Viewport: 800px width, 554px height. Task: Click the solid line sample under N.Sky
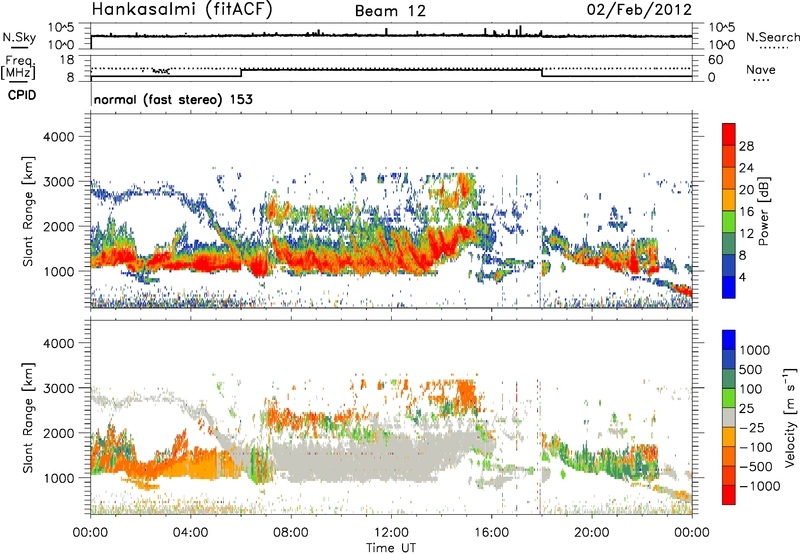tap(19, 47)
